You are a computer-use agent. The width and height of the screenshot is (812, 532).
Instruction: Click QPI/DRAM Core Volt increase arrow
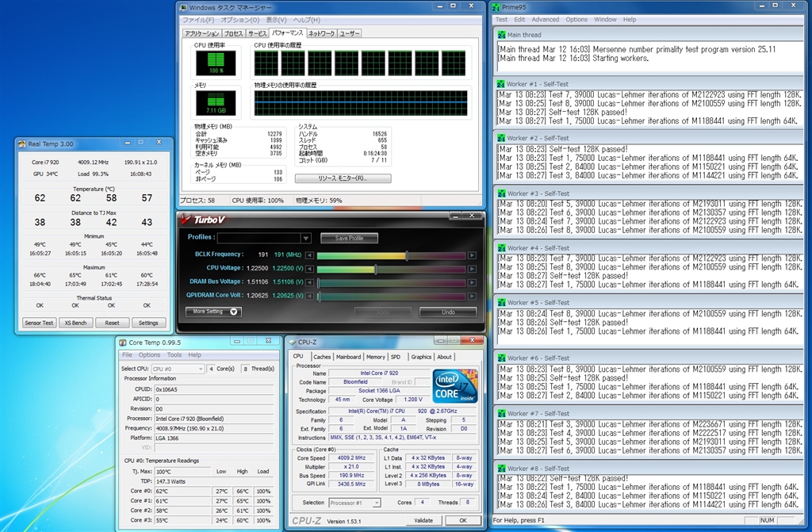[473, 296]
